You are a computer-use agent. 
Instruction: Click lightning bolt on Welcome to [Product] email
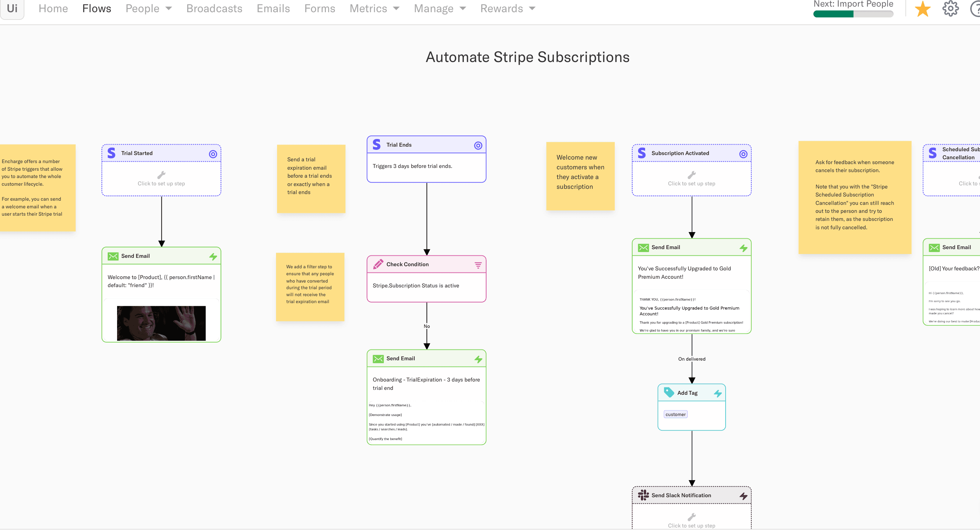coord(213,256)
